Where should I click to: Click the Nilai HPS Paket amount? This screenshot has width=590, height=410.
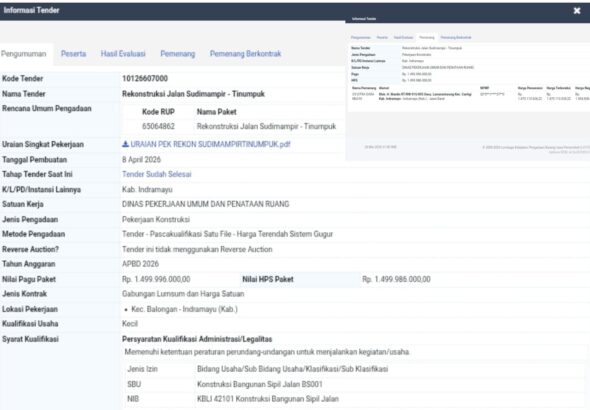[396, 279]
